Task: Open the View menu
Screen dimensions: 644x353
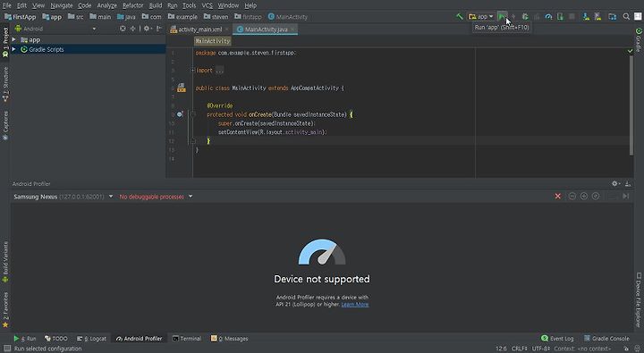Action: (38, 5)
